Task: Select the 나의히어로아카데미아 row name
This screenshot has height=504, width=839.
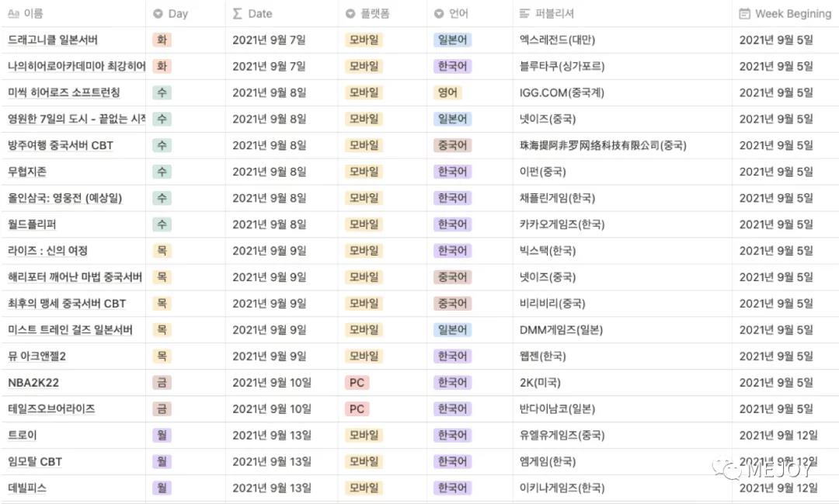Action: 76,66
